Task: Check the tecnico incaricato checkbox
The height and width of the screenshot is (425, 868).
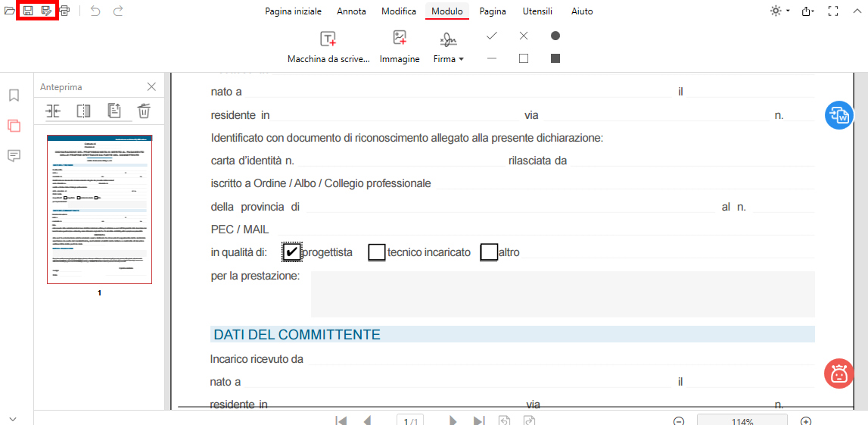Action: coord(377,252)
